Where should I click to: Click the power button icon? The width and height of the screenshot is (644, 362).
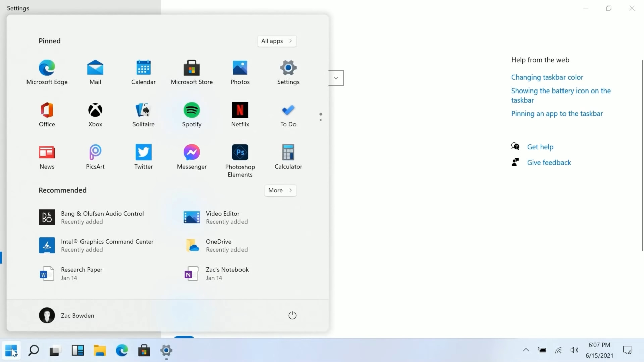tap(292, 315)
